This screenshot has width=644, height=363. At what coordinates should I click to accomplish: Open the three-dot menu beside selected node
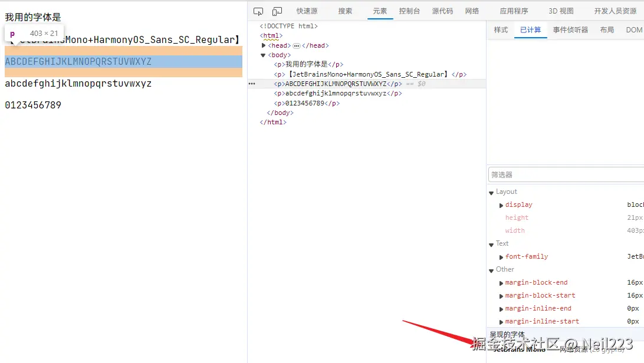pos(252,84)
